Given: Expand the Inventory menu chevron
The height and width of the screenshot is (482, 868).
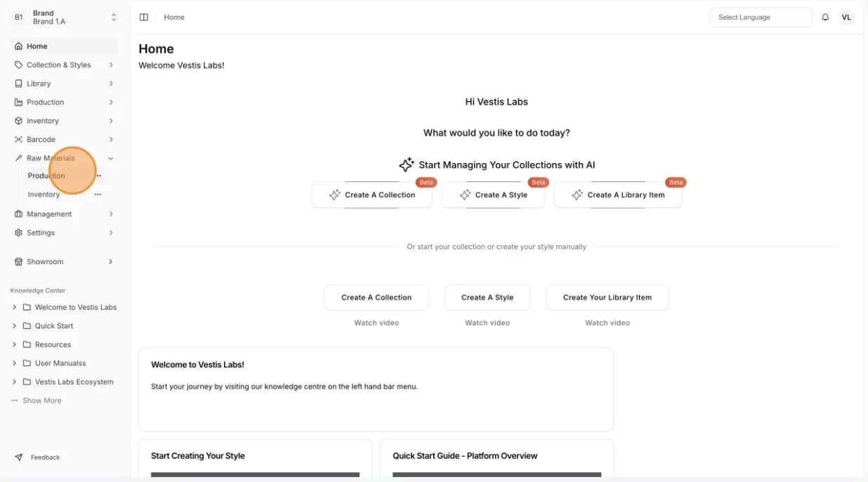Looking at the screenshot, I should 111,121.
